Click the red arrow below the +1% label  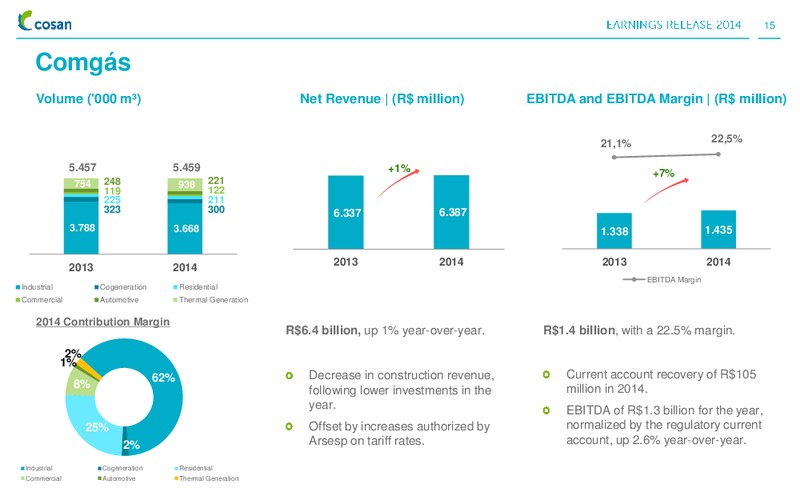tap(398, 183)
